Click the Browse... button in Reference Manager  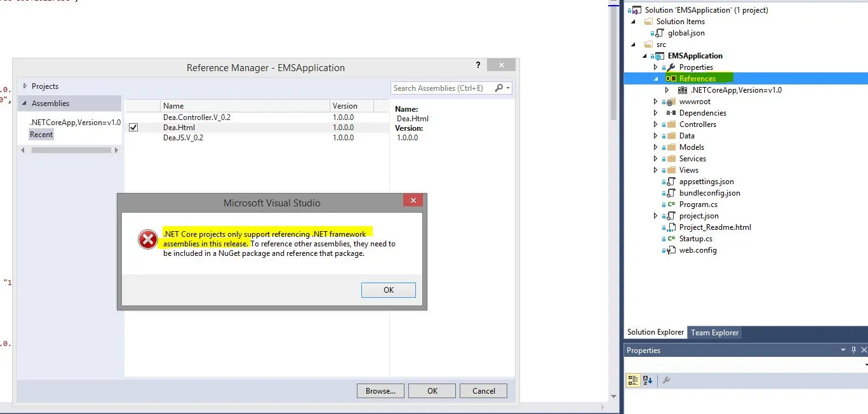pyautogui.click(x=380, y=391)
